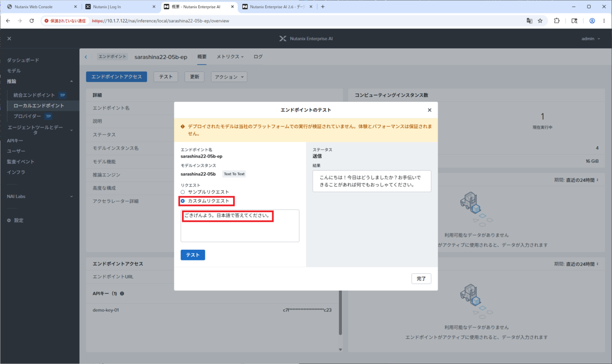Click the lower forklift empty-data illustration
The width and height of the screenshot is (612, 364).
click(477, 300)
